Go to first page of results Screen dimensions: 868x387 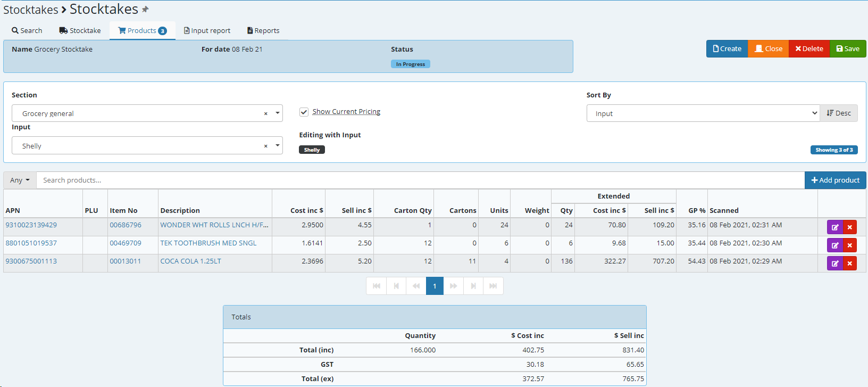click(377, 286)
